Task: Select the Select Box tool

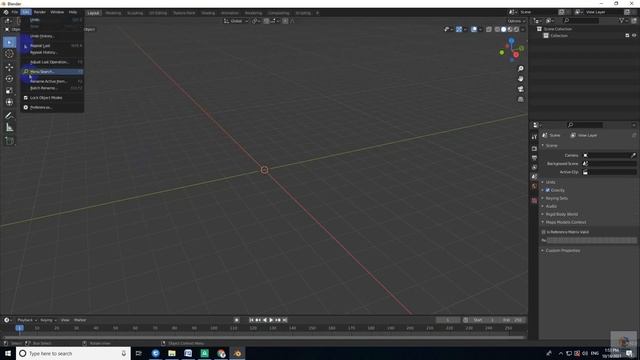Action: (9, 42)
